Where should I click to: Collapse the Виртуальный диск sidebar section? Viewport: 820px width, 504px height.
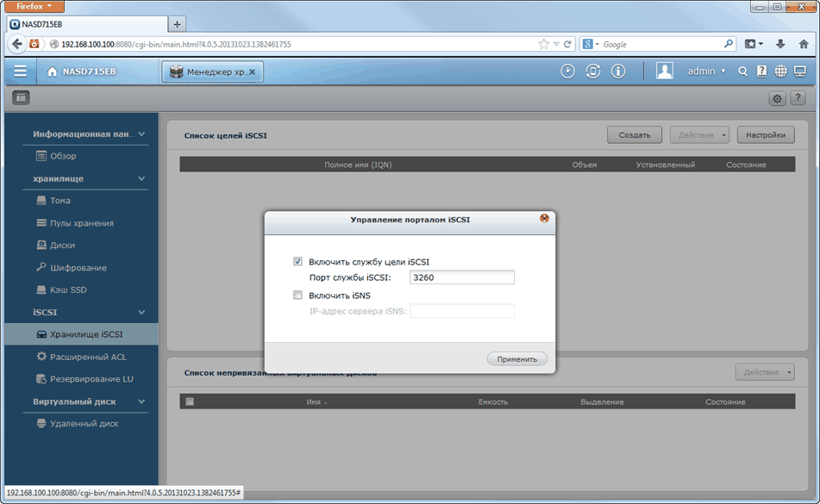coord(142,401)
